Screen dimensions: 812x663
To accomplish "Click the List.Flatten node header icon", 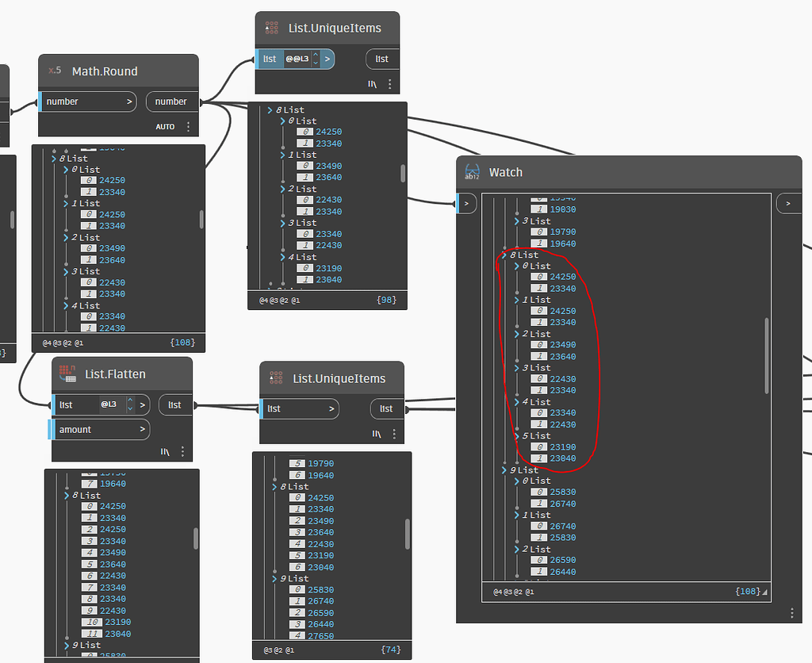I will point(68,374).
